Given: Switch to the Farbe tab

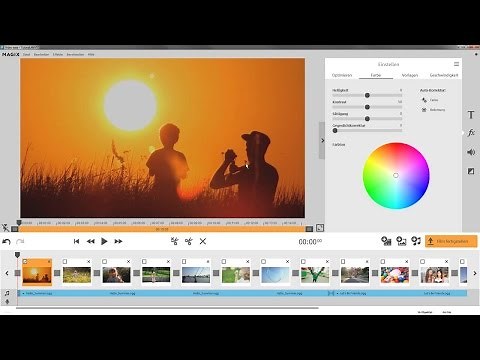Looking at the screenshot, I should point(376,75).
